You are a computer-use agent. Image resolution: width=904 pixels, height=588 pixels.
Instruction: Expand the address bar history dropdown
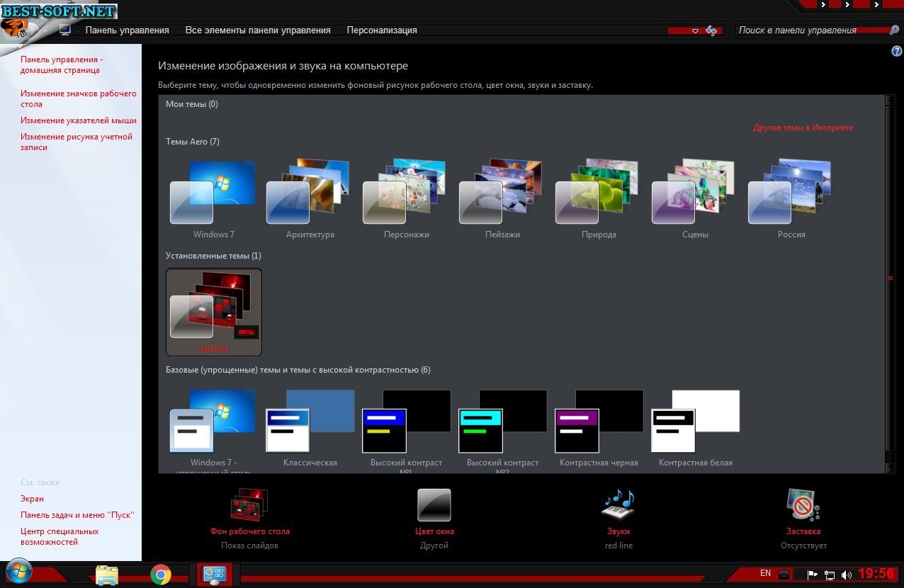694,30
